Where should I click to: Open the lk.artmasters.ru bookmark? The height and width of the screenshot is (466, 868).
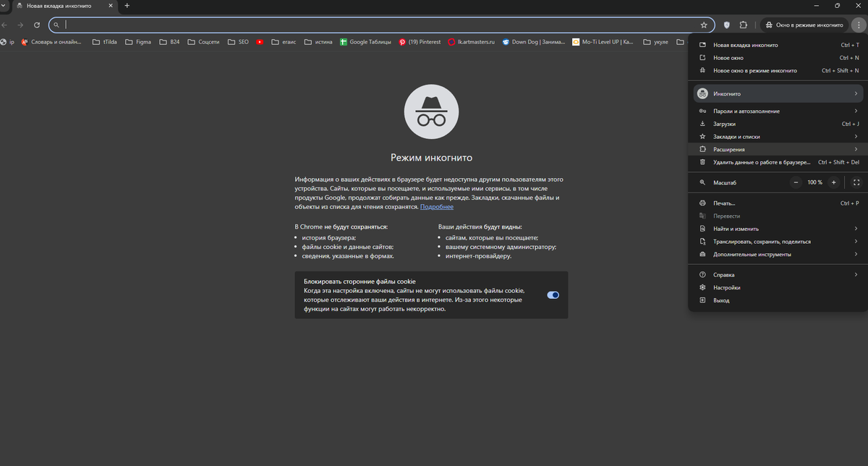click(471, 42)
